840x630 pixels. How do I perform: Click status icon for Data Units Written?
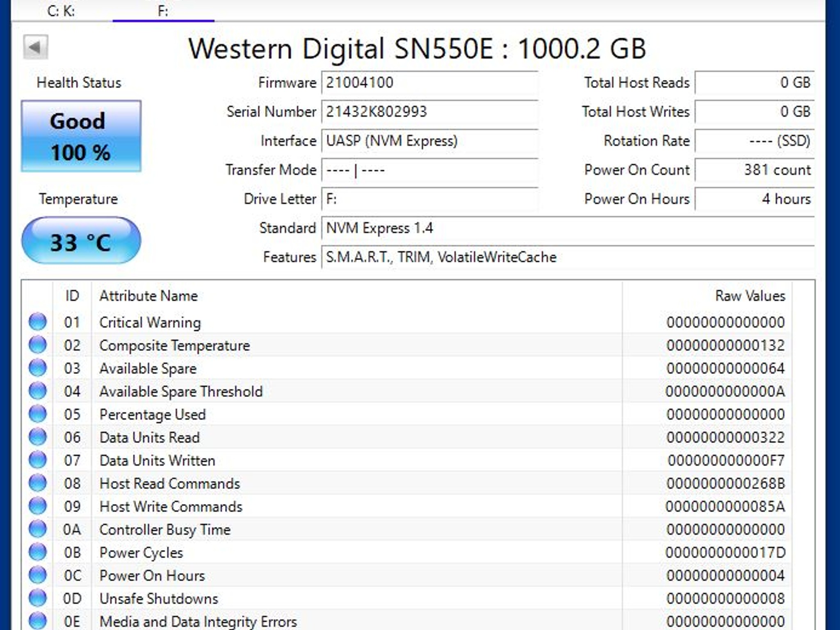(x=38, y=460)
